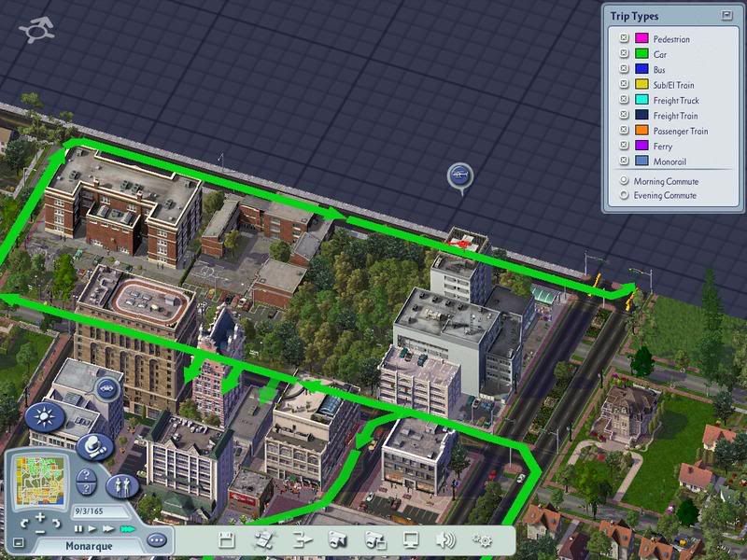Click the steel blue Monorail swatch
Screen dimensions: 747x560
(641, 161)
